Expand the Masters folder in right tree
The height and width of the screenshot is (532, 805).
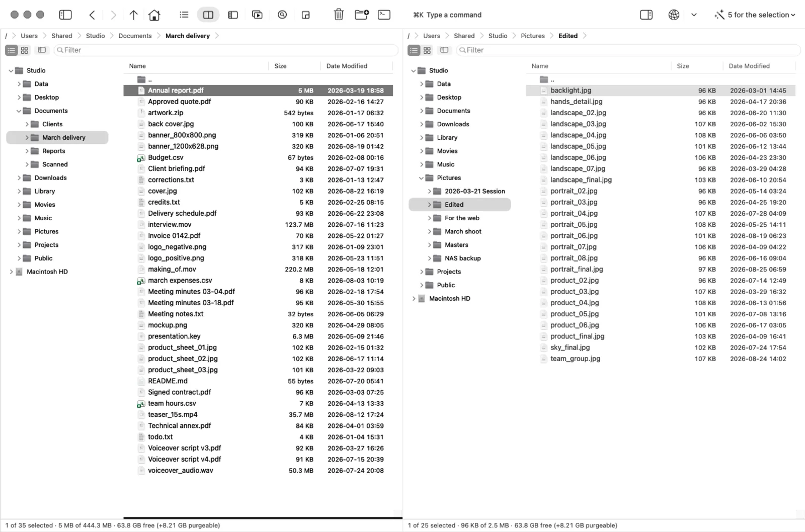pyautogui.click(x=430, y=245)
